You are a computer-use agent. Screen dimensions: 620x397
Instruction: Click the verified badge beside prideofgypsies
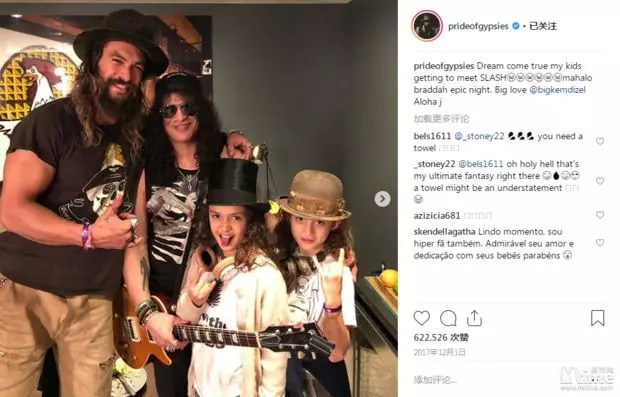[x=516, y=26]
